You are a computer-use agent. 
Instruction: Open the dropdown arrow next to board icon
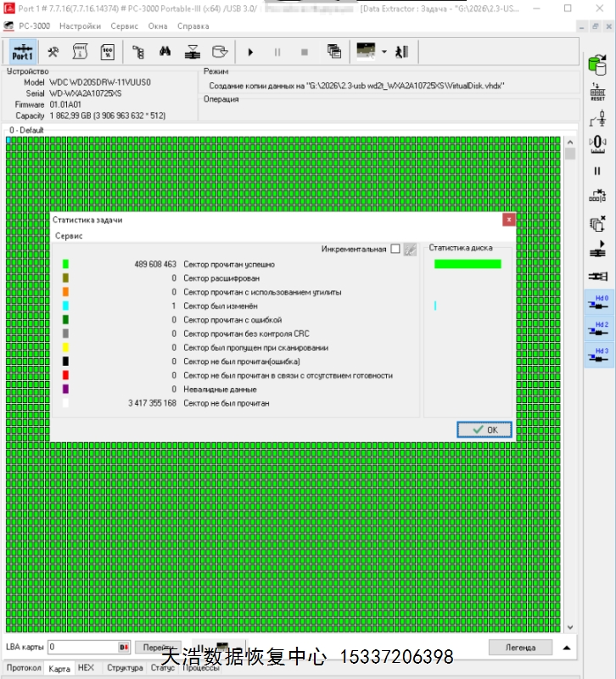coord(384,52)
